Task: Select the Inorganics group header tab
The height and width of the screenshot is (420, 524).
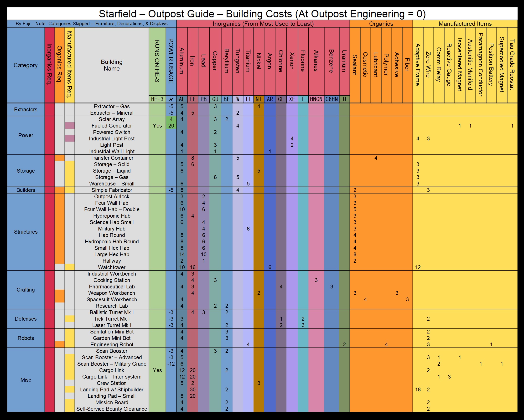Action: click(x=263, y=24)
